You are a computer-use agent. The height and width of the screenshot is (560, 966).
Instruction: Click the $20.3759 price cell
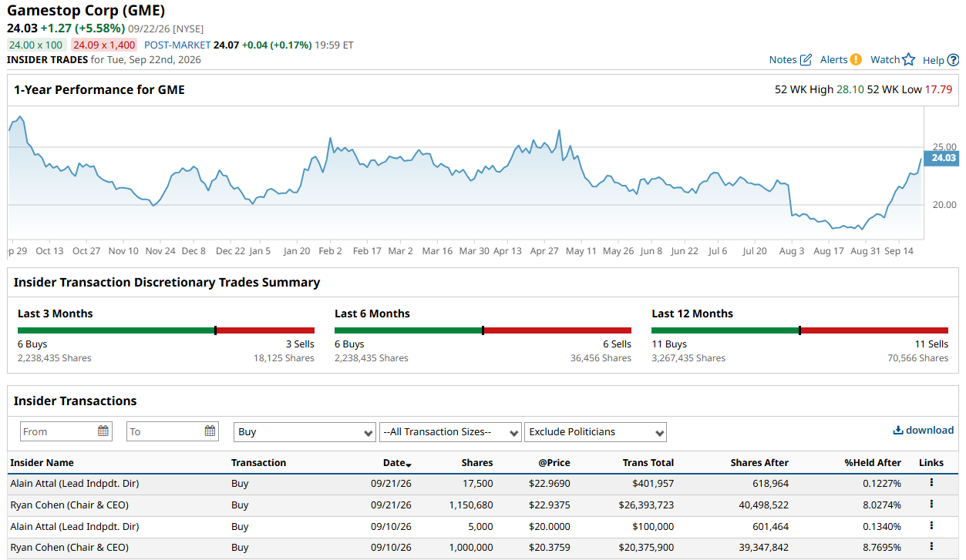click(550, 548)
